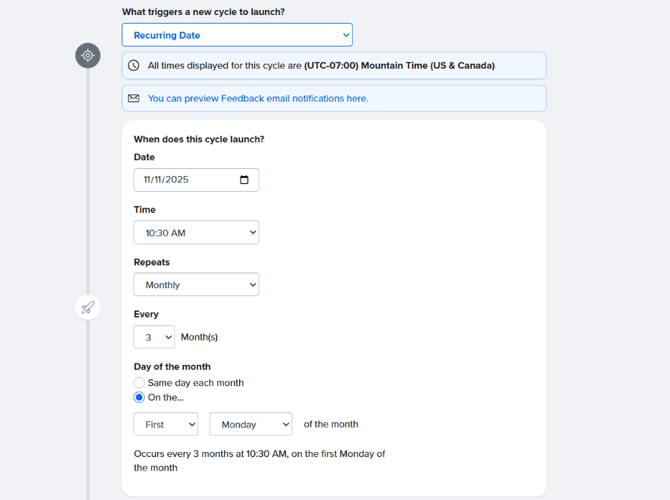
Task: Click the envelope icon in email banner
Action: [134, 99]
